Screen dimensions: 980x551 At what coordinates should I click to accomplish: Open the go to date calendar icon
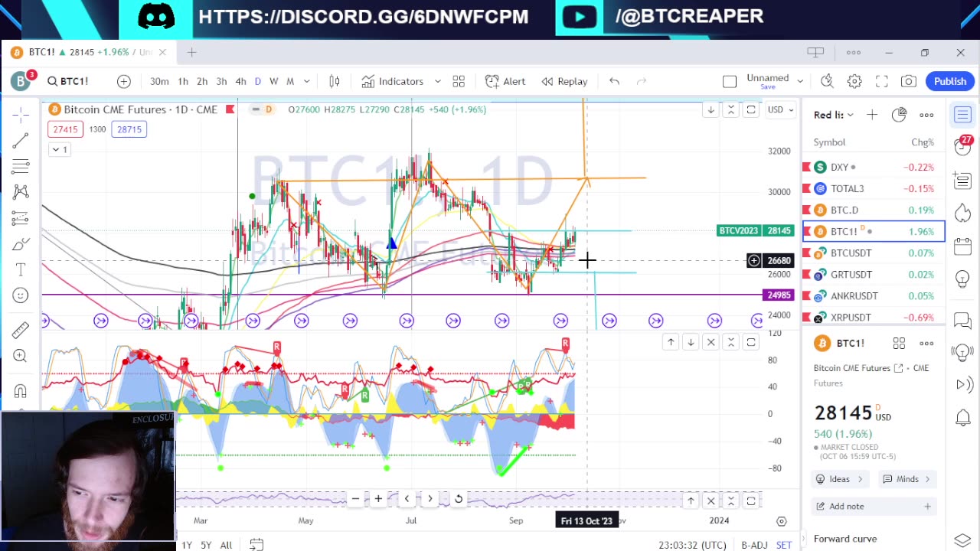256,545
